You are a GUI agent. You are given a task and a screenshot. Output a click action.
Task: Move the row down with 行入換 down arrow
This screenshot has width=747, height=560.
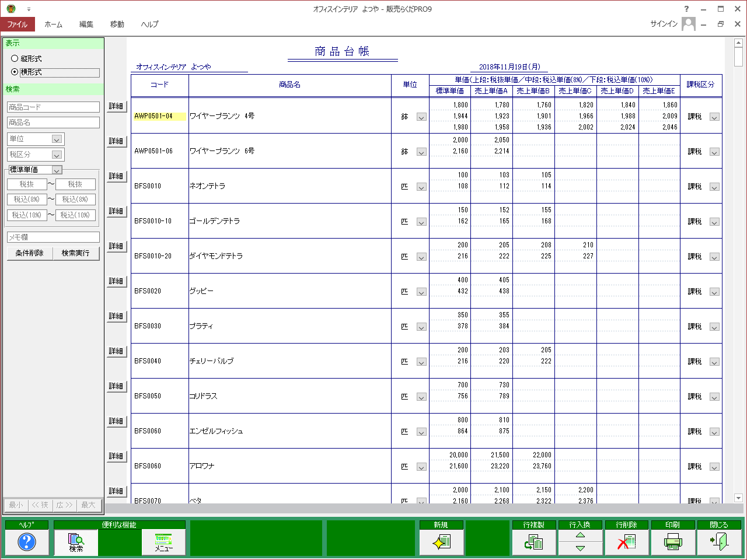pos(580,548)
